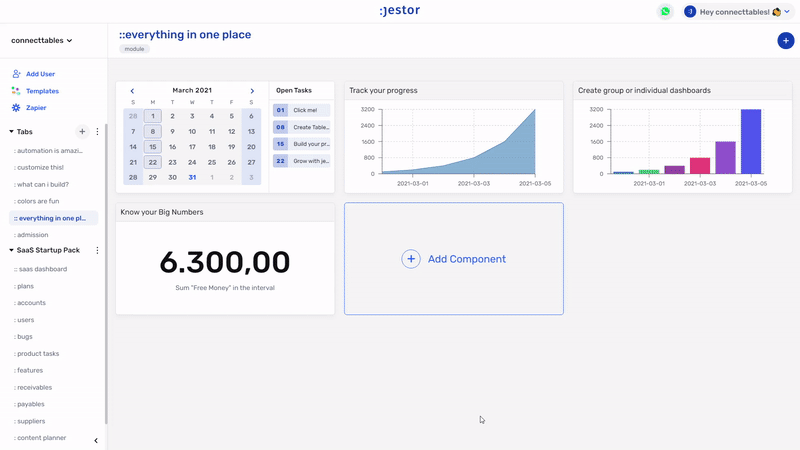
Task: Go to previous month in calendar
Action: [x=132, y=91]
